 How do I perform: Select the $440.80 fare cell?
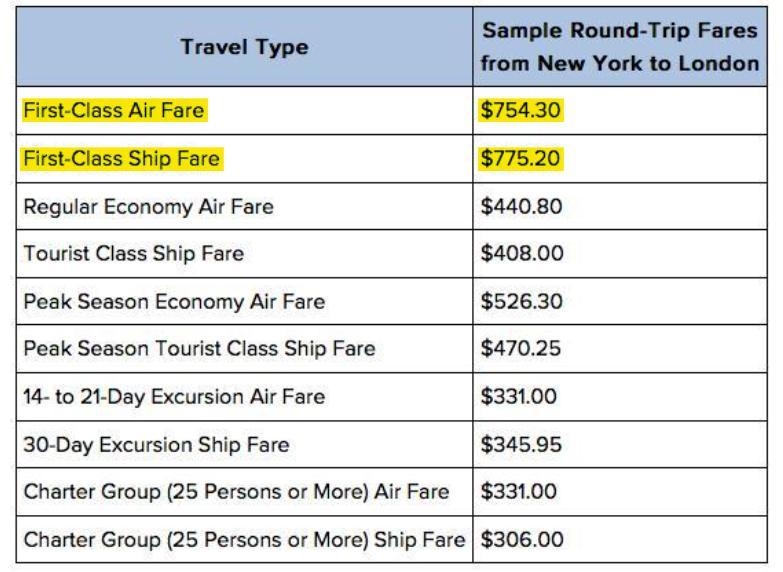tap(620, 207)
